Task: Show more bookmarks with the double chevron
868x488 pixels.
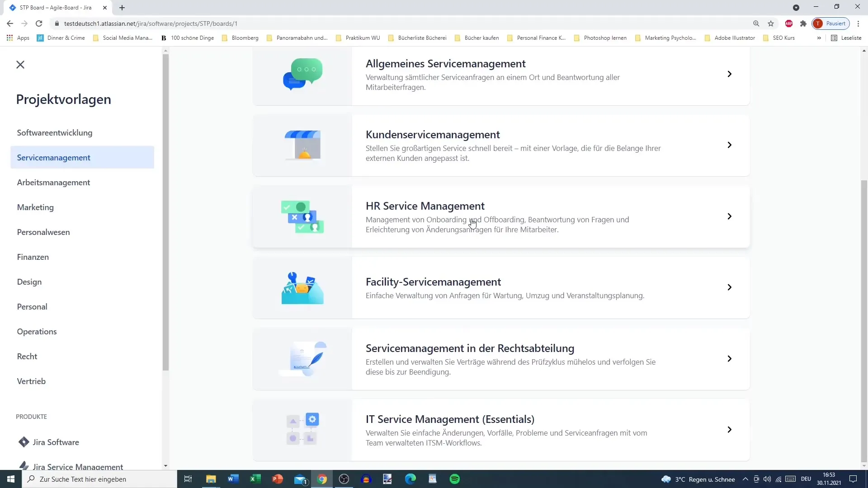Action: (819, 38)
